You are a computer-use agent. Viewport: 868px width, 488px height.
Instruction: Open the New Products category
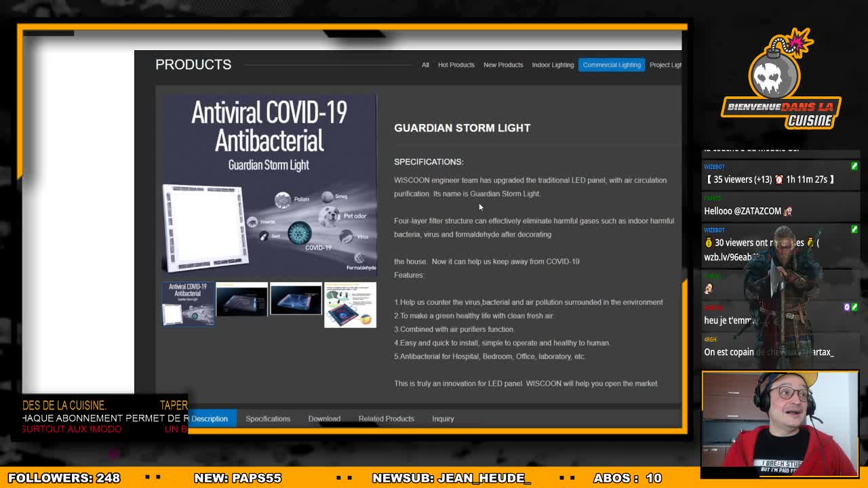[503, 64]
